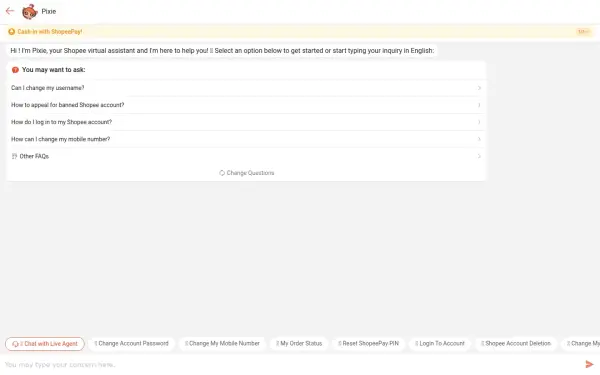Screen dimensions: 600x375
Task: Choose Login To Account quick option
Action: click(x=440, y=344)
